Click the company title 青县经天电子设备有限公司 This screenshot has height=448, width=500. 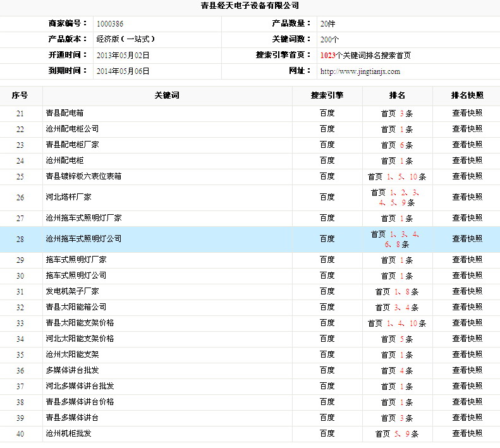[250, 6]
